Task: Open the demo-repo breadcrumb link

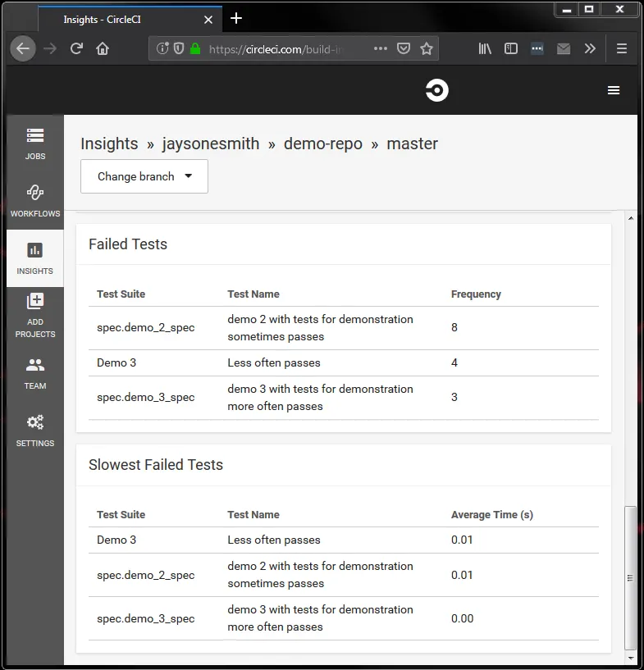Action: pos(323,144)
